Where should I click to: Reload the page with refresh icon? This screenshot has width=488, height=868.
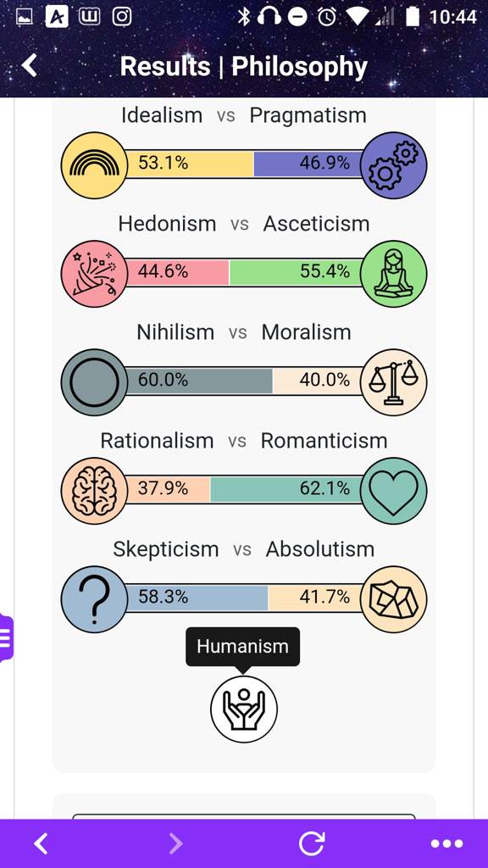(x=312, y=843)
